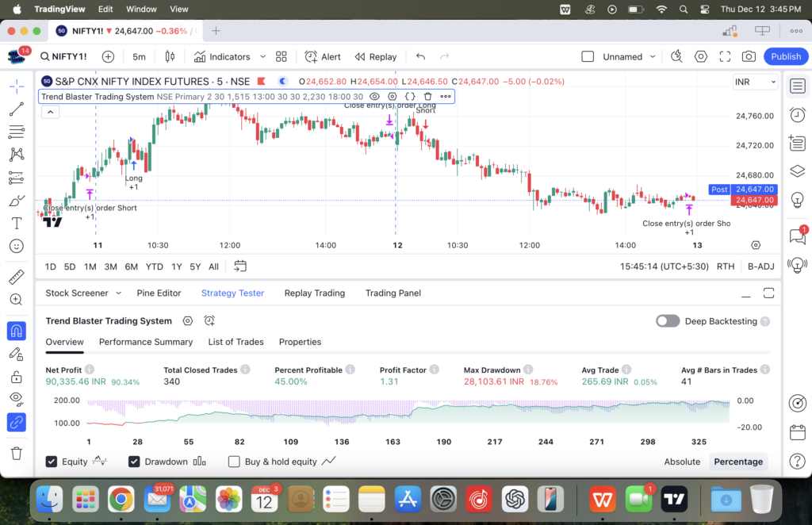The width and height of the screenshot is (812, 525).
Task: Undo the last chart action
Action: [420, 56]
